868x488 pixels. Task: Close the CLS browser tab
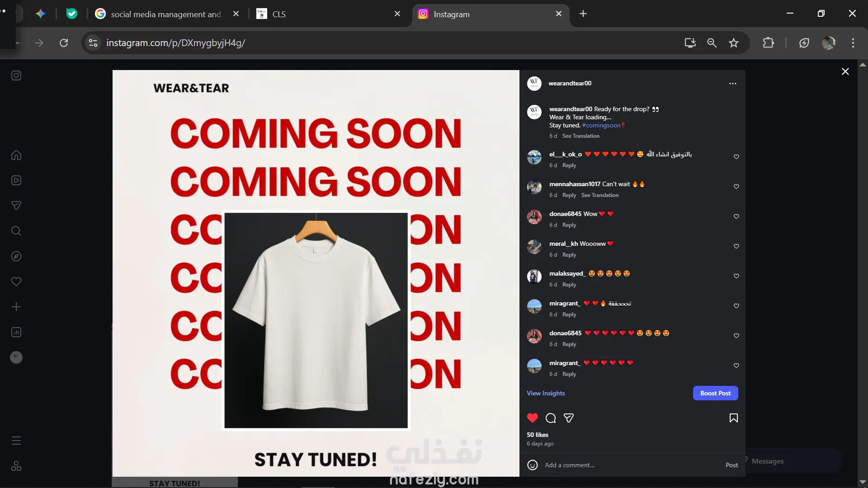(x=397, y=14)
